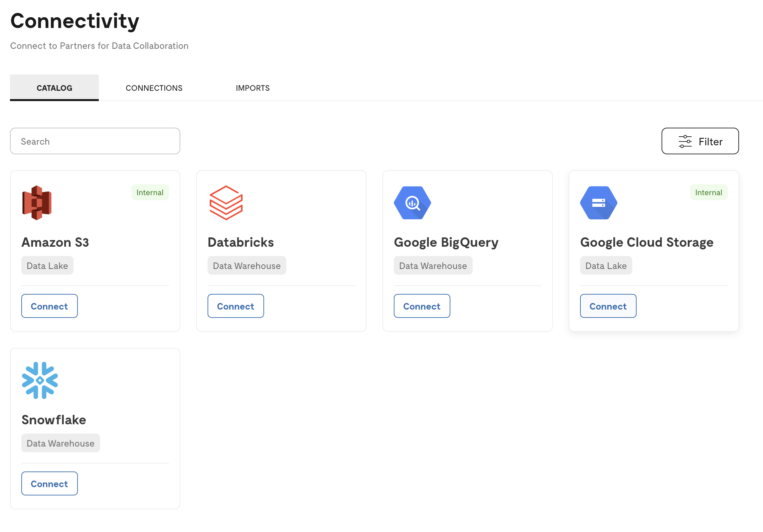Click the Google BigQuery logo icon
The image size is (763, 532).
click(x=412, y=203)
